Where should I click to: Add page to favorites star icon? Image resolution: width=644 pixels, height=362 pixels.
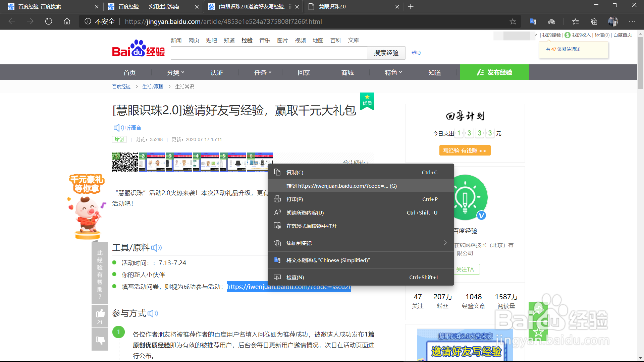(x=513, y=21)
